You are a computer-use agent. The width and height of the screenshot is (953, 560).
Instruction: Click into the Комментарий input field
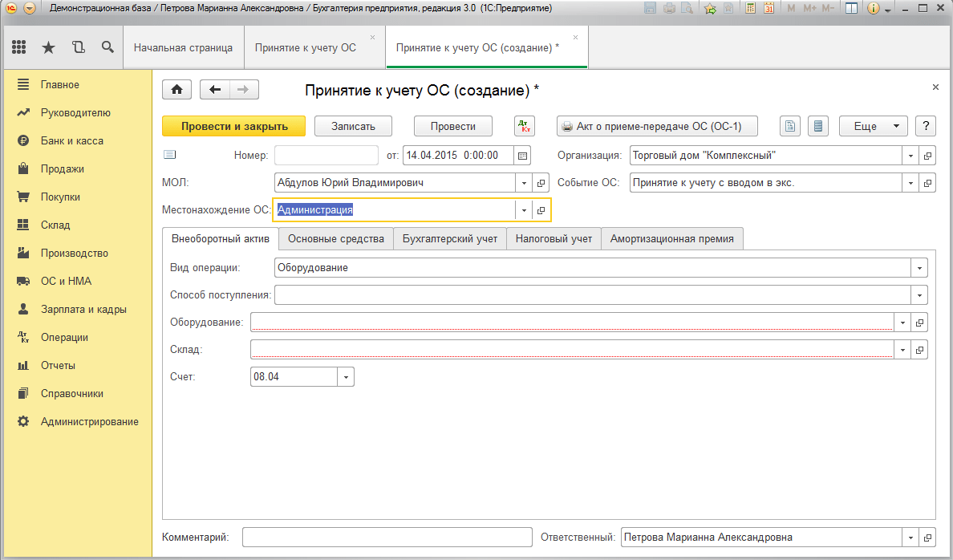click(x=387, y=538)
